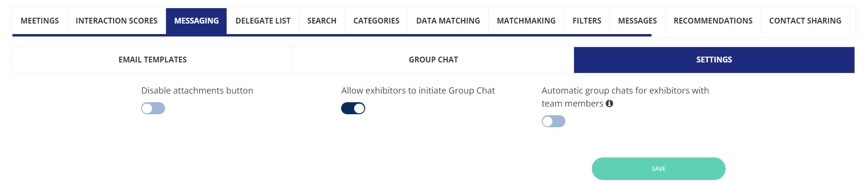
Task: Open the Meetings tab
Action: coord(40,21)
